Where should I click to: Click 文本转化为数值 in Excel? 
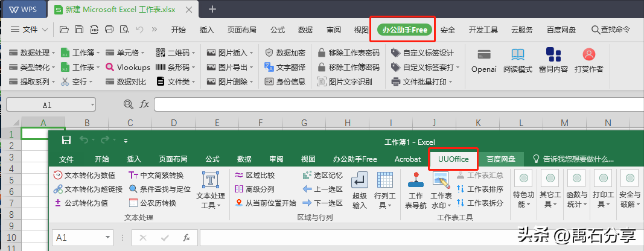pyautogui.click(x=84, y=176)
